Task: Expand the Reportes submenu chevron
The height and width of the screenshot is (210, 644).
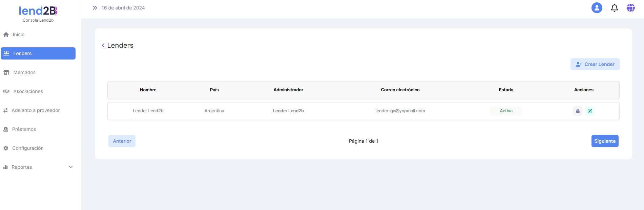Action: (x=71, y=167)
